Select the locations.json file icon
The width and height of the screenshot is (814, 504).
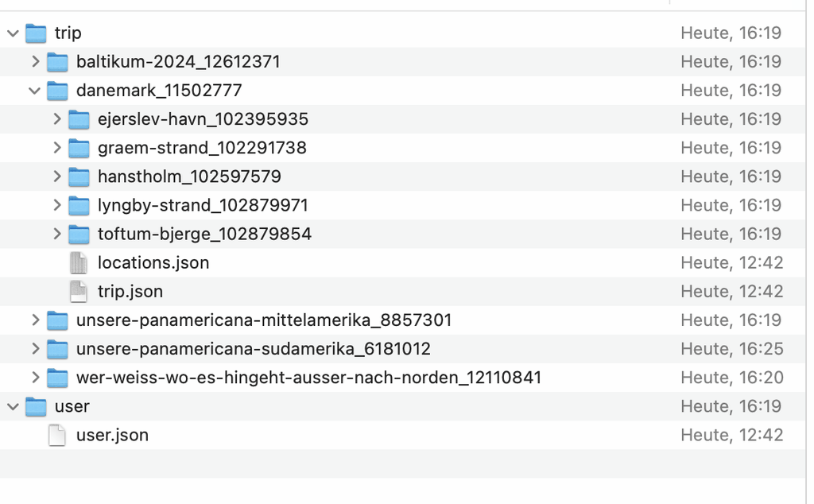79,263
